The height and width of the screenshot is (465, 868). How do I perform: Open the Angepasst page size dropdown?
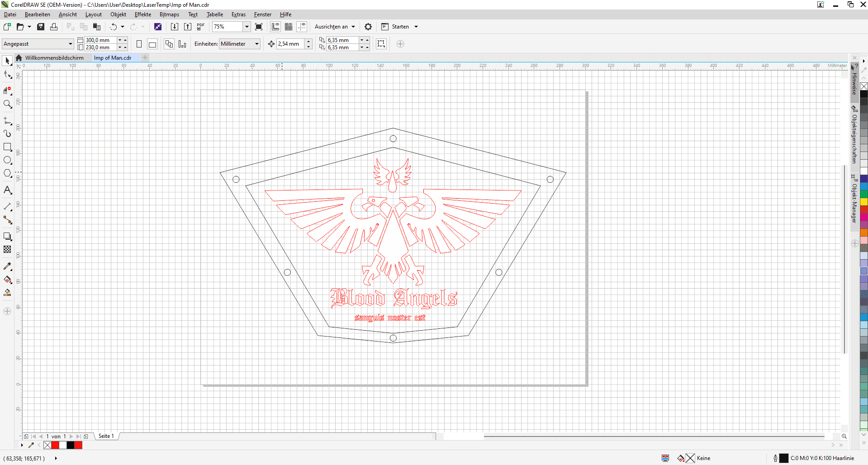70,44
